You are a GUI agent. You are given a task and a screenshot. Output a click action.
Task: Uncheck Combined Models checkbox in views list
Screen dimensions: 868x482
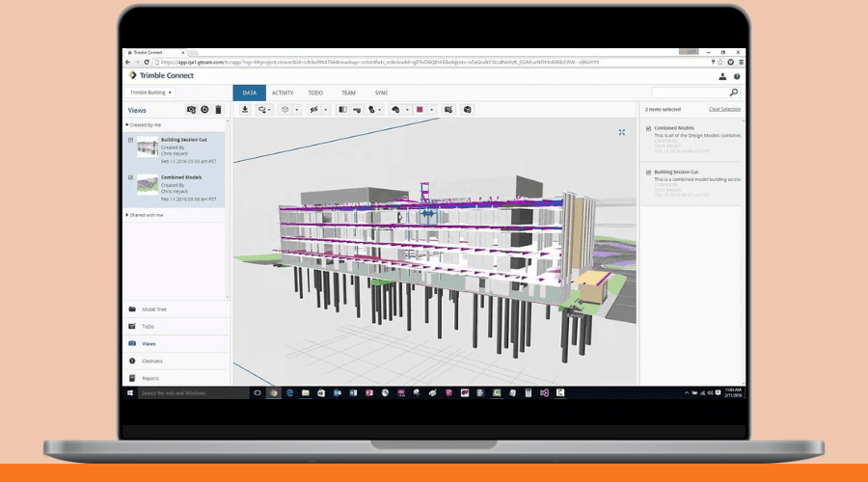(130, 177)
